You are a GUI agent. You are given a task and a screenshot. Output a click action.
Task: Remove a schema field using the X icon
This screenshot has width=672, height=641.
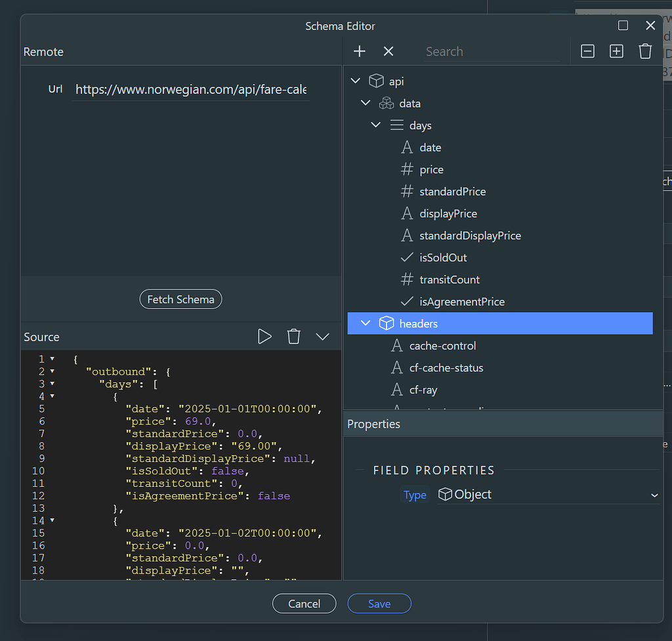pos(388,51)
